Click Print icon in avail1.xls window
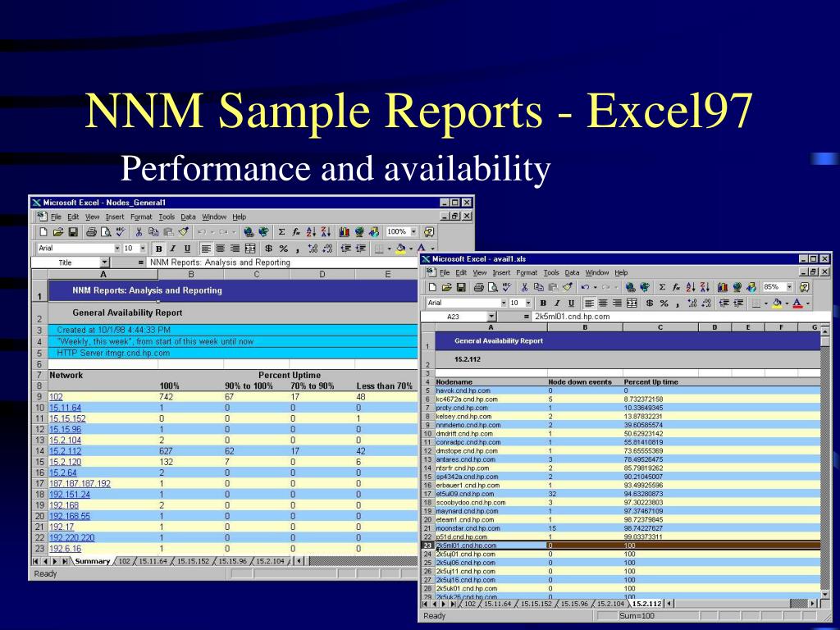Screen dimensions: 840x630 [479, 288]
